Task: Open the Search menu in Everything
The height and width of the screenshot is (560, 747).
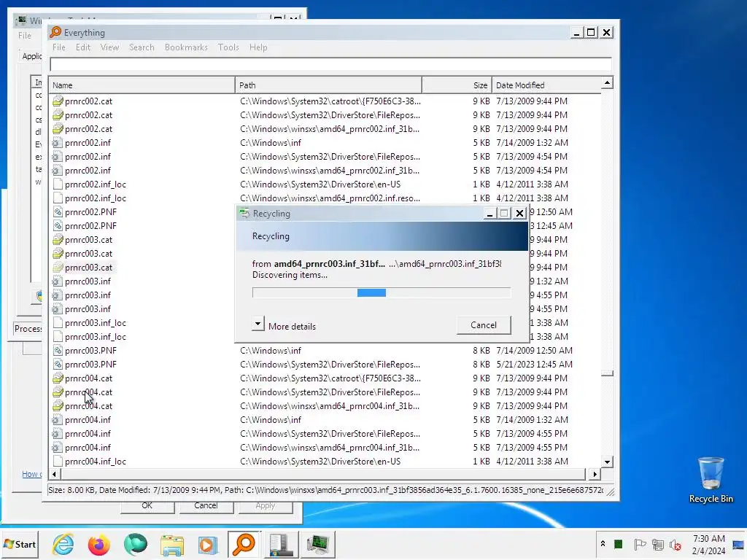Action: tap(142, 47)
